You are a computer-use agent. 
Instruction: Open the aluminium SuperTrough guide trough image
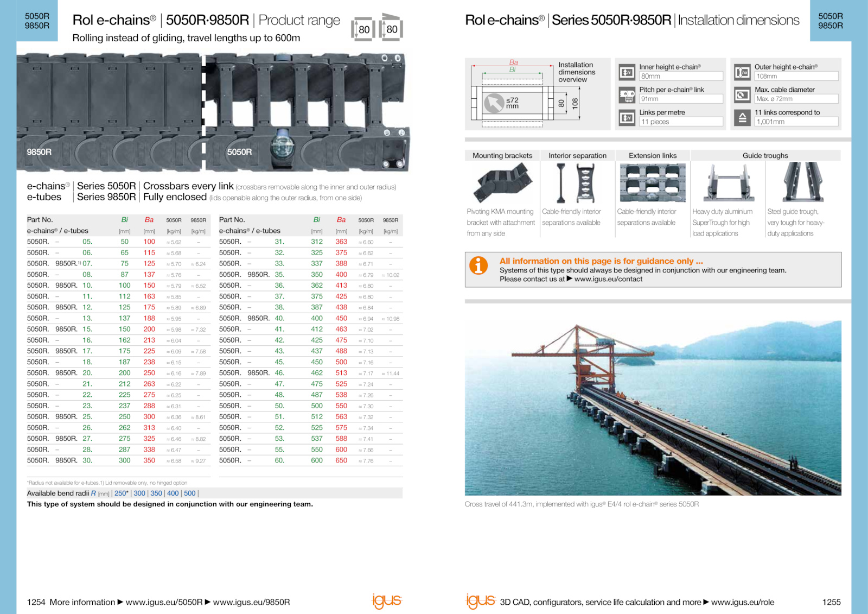click(727, 183)
